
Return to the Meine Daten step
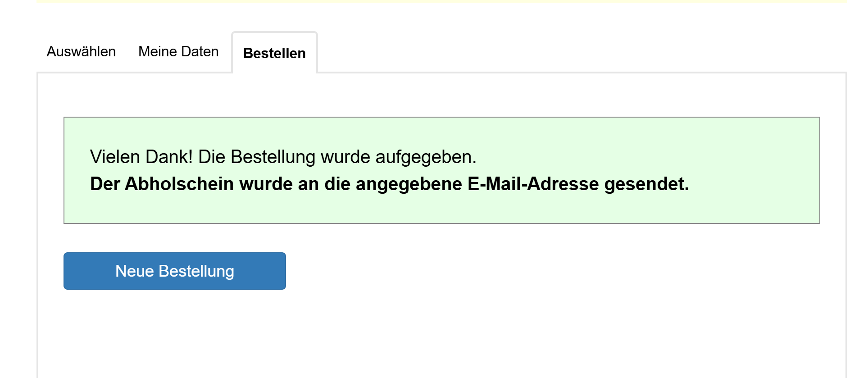coord(178,52)
